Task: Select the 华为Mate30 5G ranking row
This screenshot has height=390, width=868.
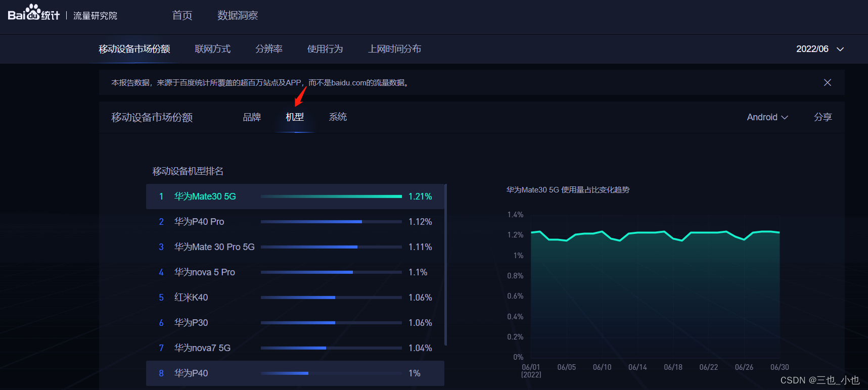Action: (x=295, y=197)
